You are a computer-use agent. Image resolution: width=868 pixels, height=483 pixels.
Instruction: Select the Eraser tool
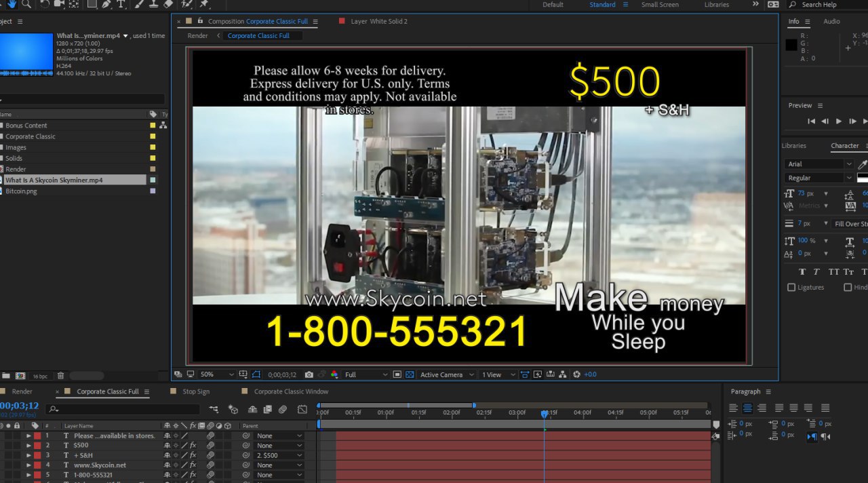(x=169, y=4)
